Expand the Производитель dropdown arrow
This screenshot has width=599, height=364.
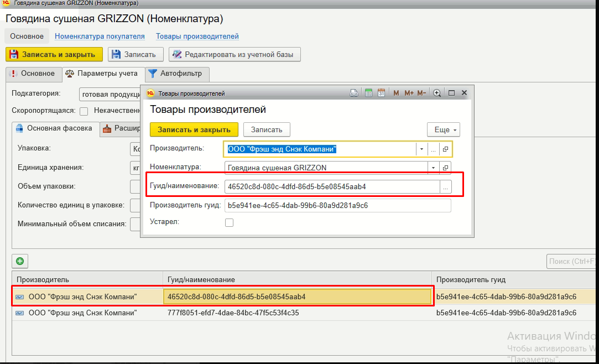[422, 149]
